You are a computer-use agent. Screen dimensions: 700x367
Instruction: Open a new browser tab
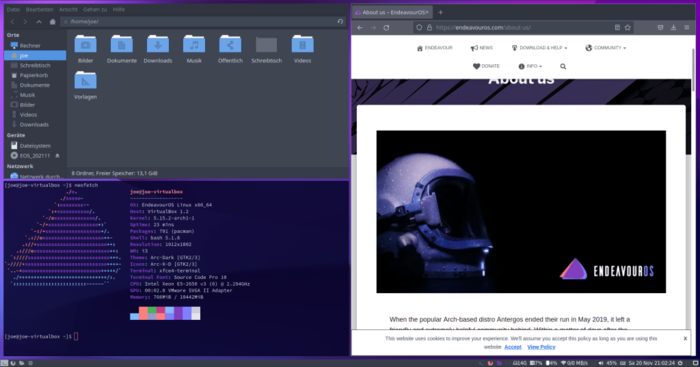pyautogui.click(x=441, y=13)
